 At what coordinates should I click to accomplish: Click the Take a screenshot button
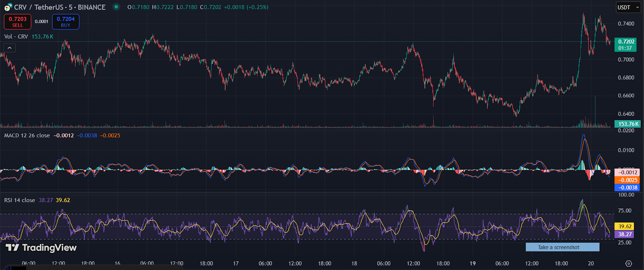click(562, 247)
